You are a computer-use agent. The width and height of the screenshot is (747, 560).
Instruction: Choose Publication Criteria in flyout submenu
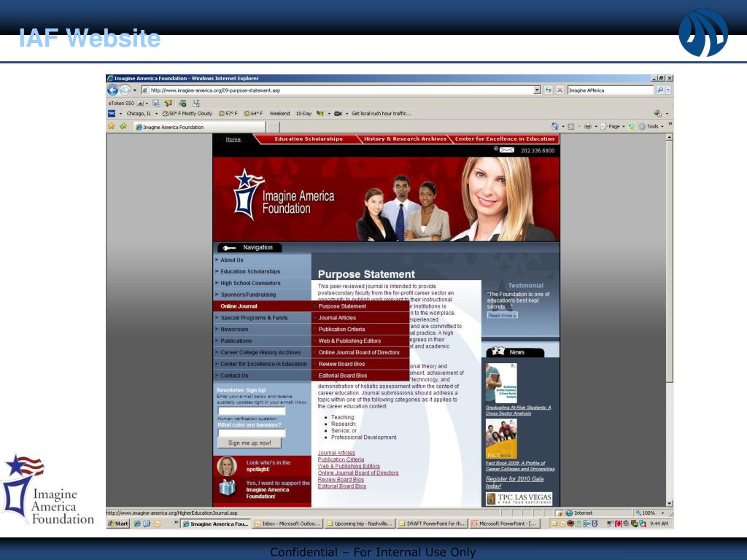tap(360, 329)
